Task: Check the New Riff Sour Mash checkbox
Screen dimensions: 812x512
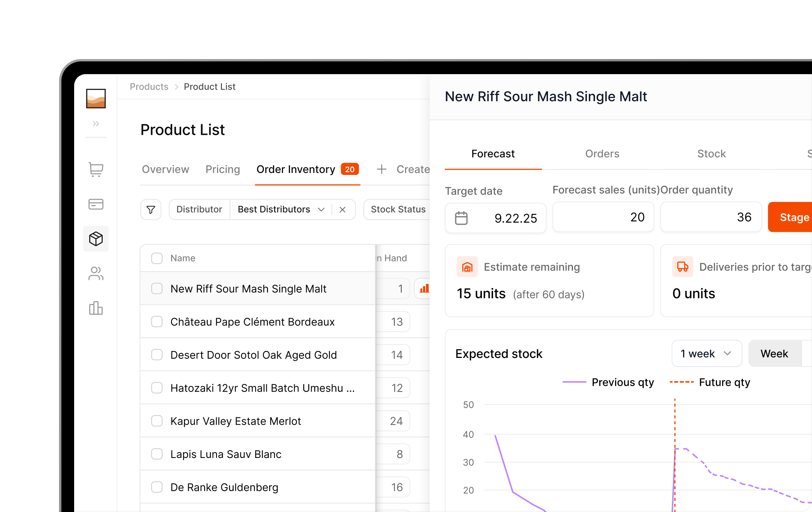Action: pyautogui.click(x=157, y=288)
